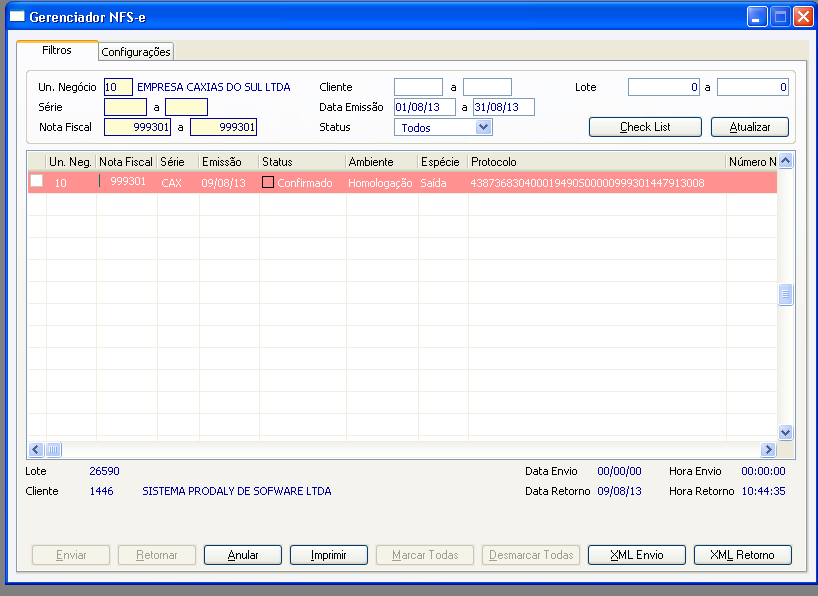Click EMPRESA CAXIAS DO SUL LTDA text
This screenshot has height=596, width=818.
point(214,87)
